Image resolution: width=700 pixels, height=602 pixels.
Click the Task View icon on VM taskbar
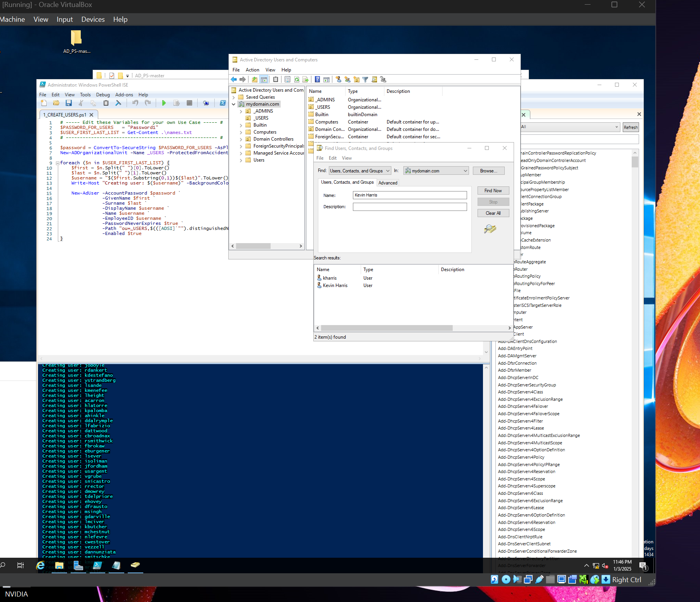coord(21,565)
